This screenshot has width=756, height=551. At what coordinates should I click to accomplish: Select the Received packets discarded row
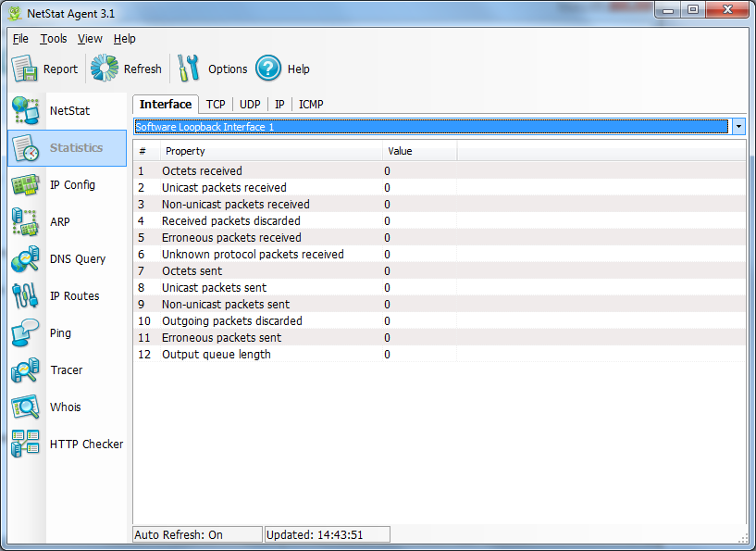tap(440, 221)
